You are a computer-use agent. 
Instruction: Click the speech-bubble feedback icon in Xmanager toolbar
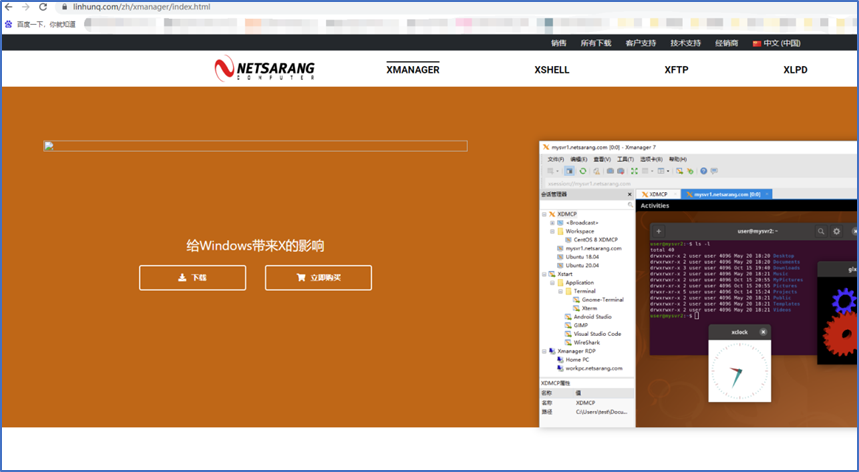click(x=714, y=171)
